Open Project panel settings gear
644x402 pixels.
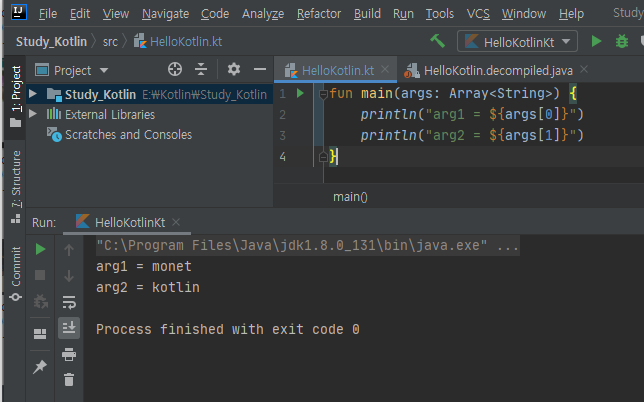[x=234, y=69]
